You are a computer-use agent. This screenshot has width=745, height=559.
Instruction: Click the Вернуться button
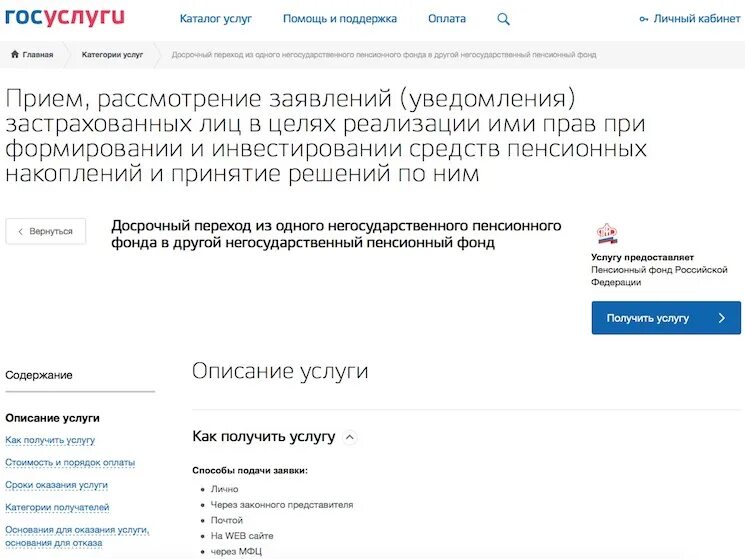click(46, 231)
